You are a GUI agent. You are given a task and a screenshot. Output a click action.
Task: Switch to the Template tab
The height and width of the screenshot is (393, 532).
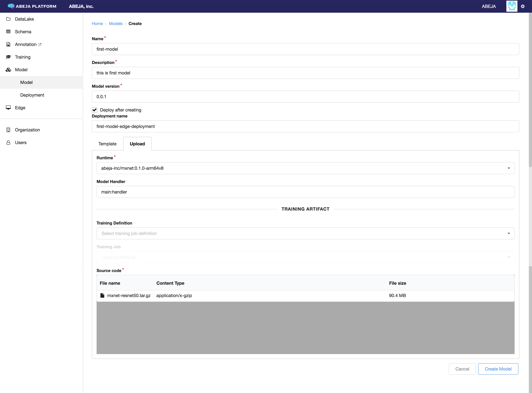(107, 144)
